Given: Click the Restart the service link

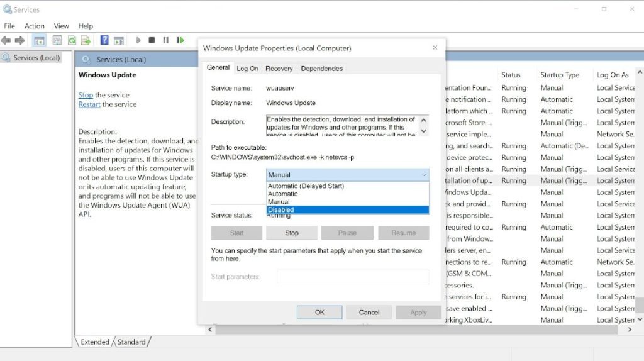Looking at the screenshot, I should coord(89,104).
